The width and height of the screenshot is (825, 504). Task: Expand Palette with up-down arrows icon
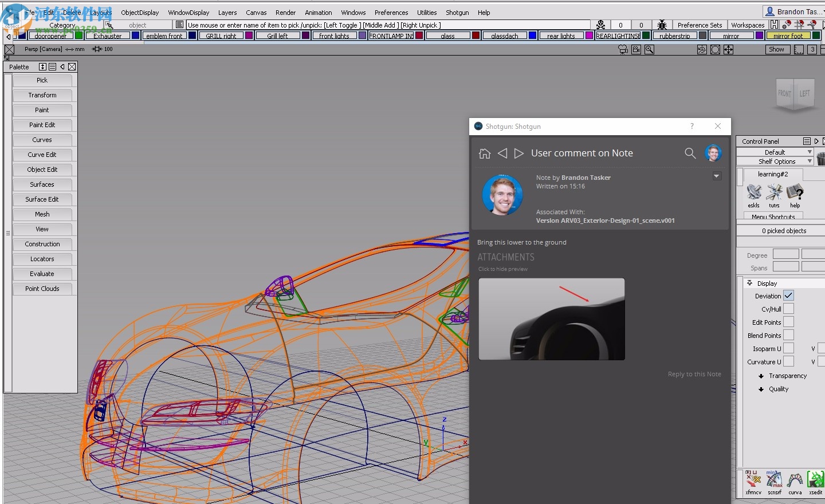tap(42, 67)
